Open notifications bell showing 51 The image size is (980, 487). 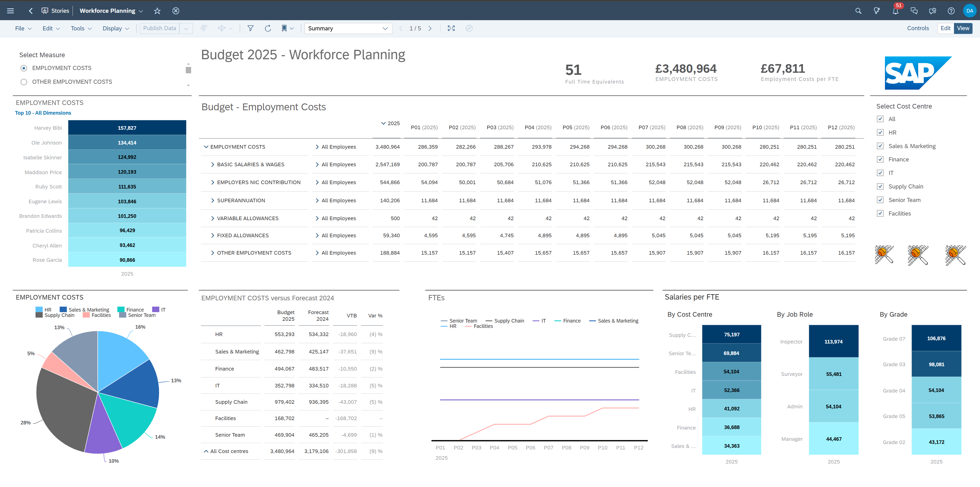click(x=895, y=11)
